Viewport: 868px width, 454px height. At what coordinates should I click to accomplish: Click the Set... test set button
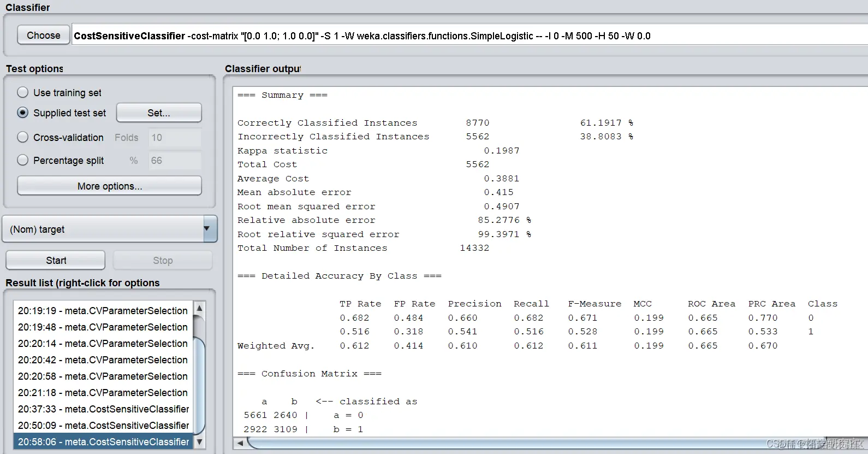159,113
